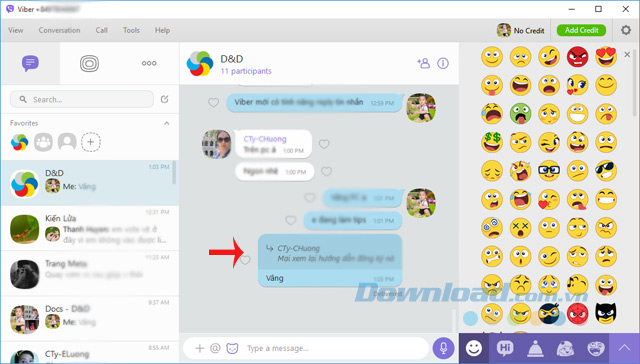Open the group-avatar favorite contact
The height and width of the screenshot is (364, 640).
[x=43, y=142]
